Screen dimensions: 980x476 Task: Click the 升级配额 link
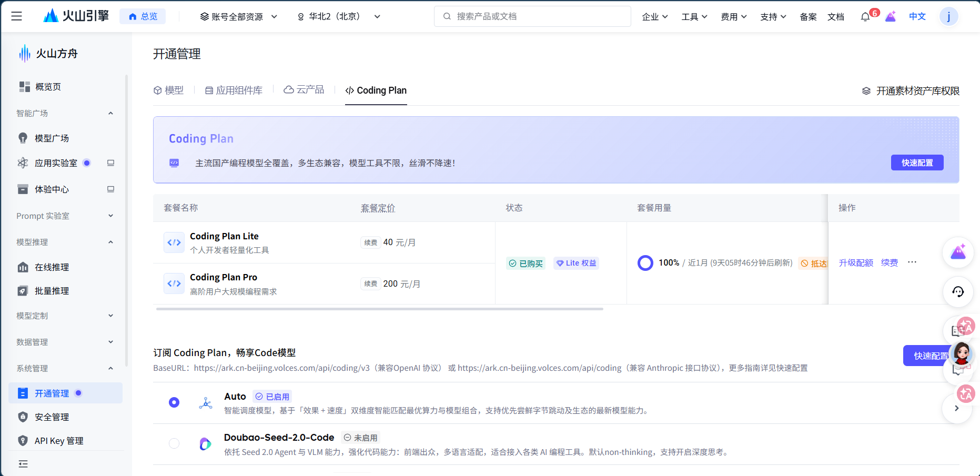tap(856, 262)
